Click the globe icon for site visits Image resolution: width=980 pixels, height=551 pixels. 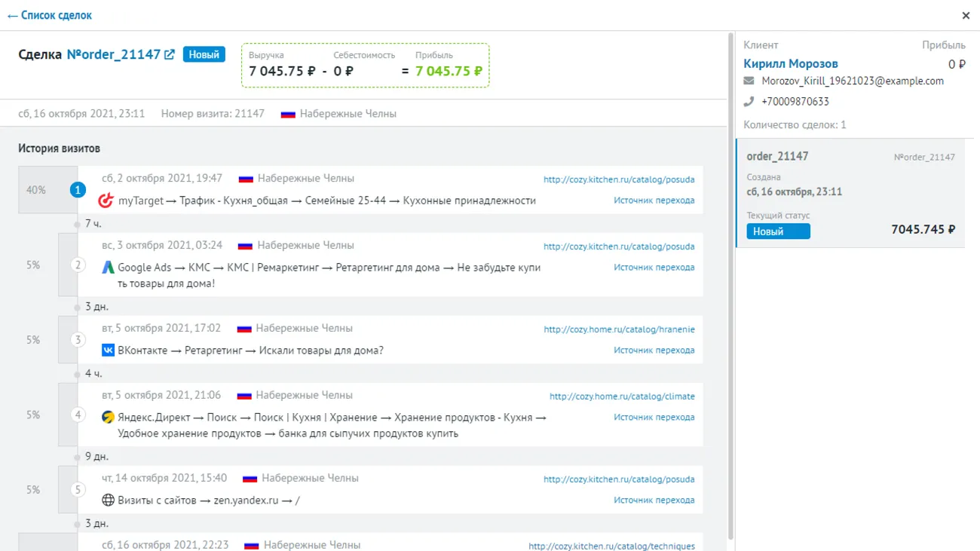(x=108, y=500)
